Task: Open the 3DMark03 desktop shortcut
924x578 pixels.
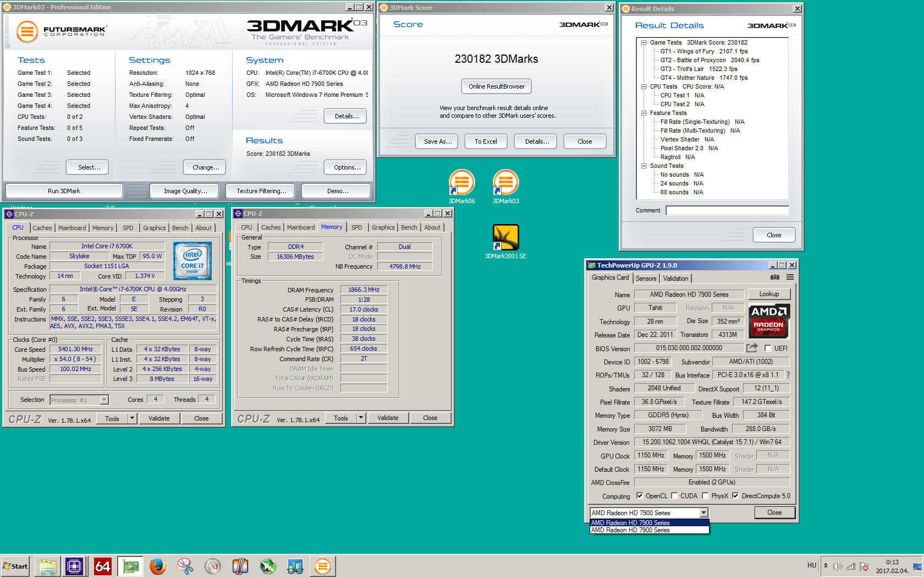Action: [505, 186]
